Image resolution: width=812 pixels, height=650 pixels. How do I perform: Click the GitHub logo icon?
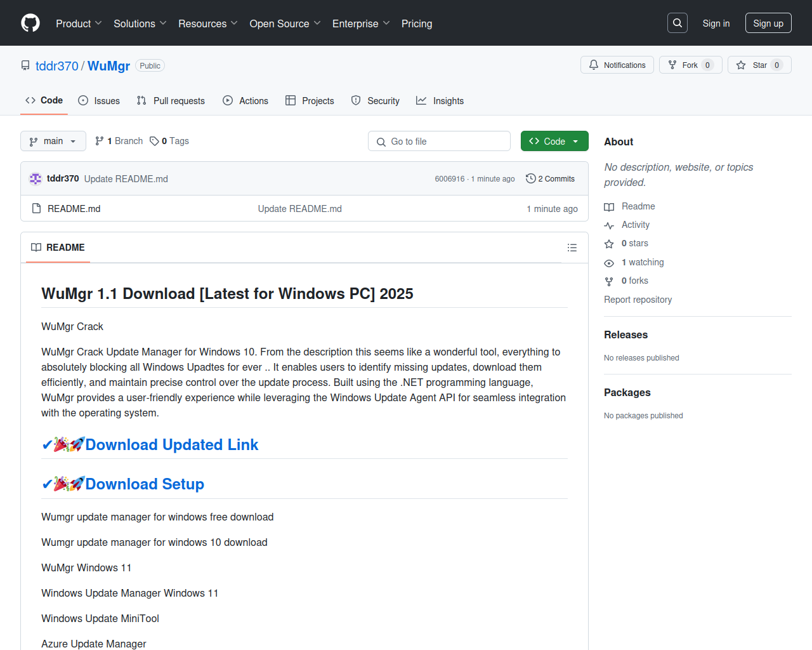click(x=30, y=23)
